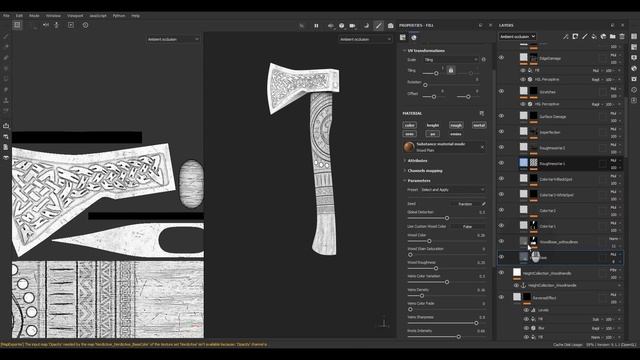Hide the Imperfection layer

pyautogui.click(x=501, y=131)
